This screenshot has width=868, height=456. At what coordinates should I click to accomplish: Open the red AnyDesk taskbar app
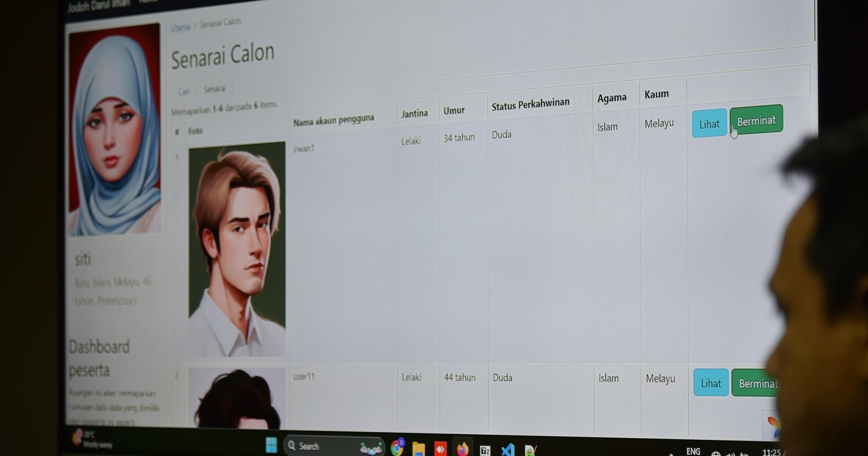coord(441,449)
